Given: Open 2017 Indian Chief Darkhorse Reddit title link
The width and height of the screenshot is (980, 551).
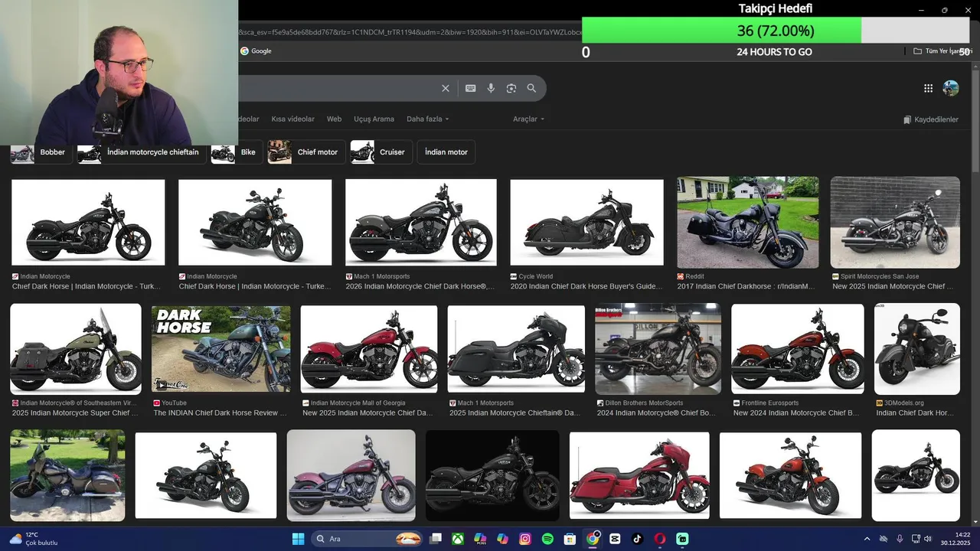Looking at the screenshot, I should 746,287.
